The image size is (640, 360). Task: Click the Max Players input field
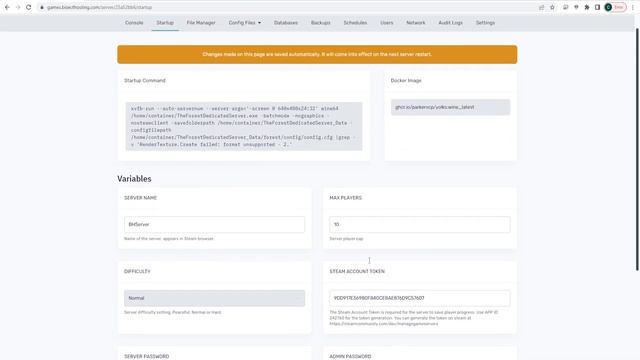(x=420, y=224)
